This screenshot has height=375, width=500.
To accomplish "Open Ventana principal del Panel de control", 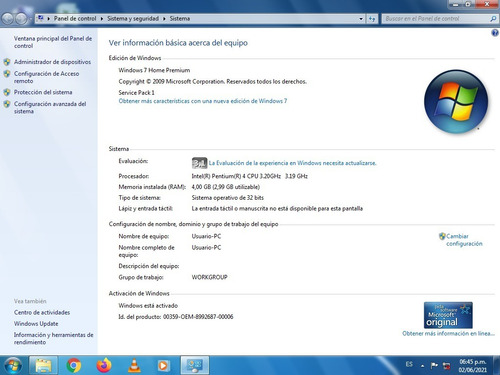I will coord(53,42).
